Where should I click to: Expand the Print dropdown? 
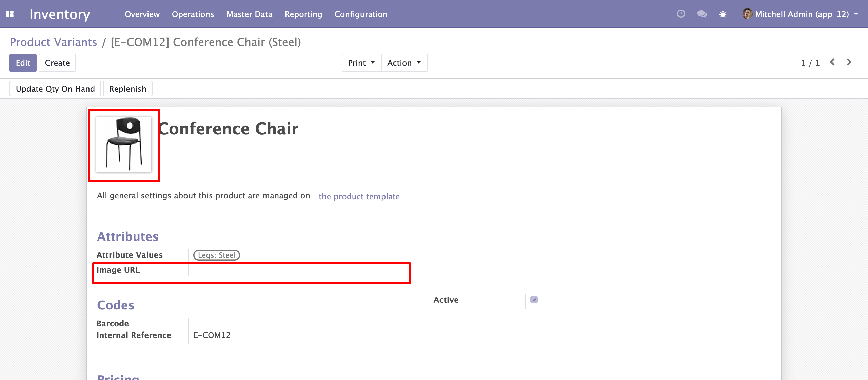click(x=361, y=63)
